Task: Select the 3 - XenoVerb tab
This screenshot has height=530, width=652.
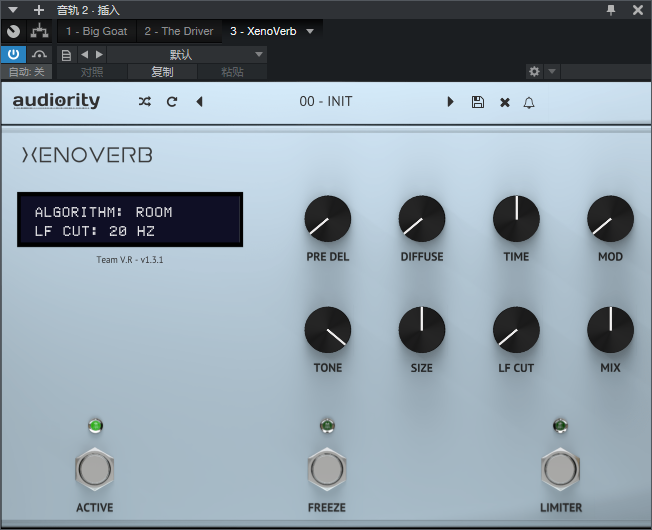Action: point(263,31)
